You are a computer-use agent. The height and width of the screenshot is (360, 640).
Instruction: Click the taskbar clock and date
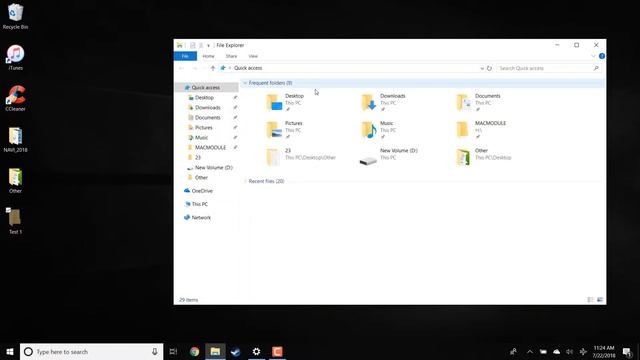point(604,351)
